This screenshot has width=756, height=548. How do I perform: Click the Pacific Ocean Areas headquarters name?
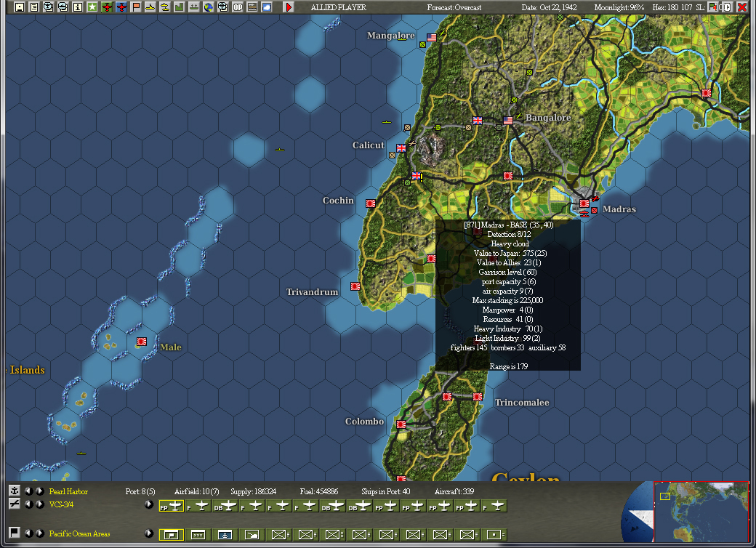click(x=79, y=533)
